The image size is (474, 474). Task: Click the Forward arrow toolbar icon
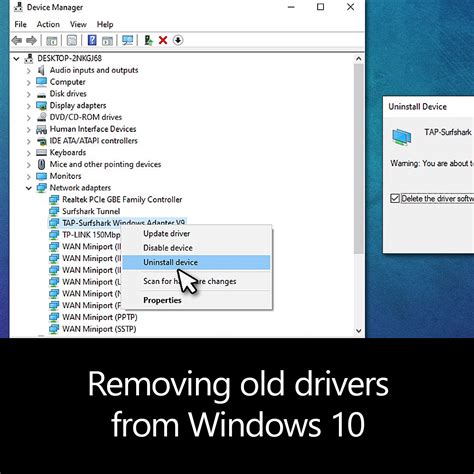coord(31,41)
